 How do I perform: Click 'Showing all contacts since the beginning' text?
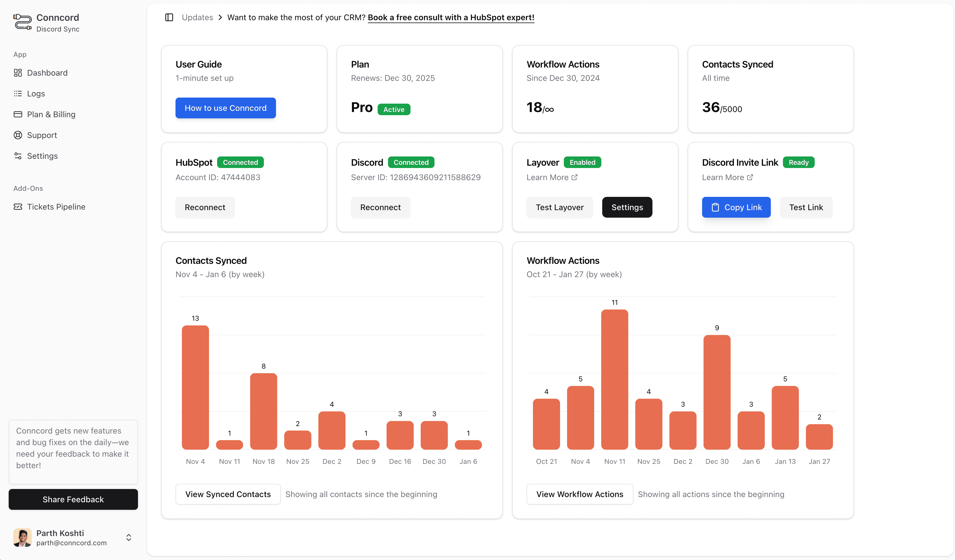click(x=361, y=494)
